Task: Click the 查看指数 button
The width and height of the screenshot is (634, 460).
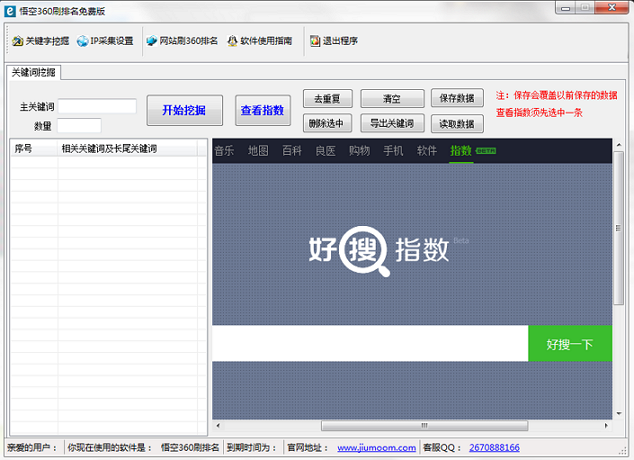Action: [263, 110]
